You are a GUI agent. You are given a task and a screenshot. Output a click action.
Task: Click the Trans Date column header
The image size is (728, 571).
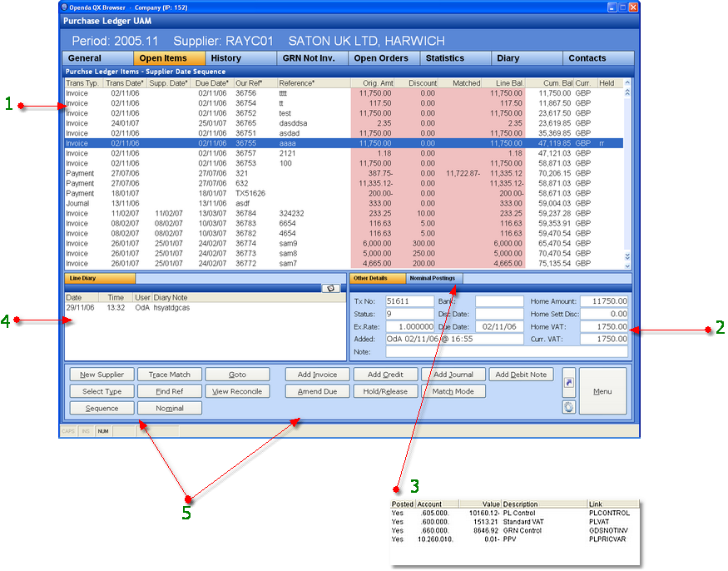click(125, 83)
